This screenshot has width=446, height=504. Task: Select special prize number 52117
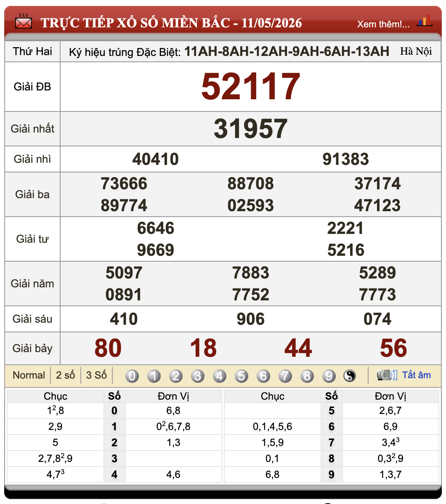click(250, 87)
